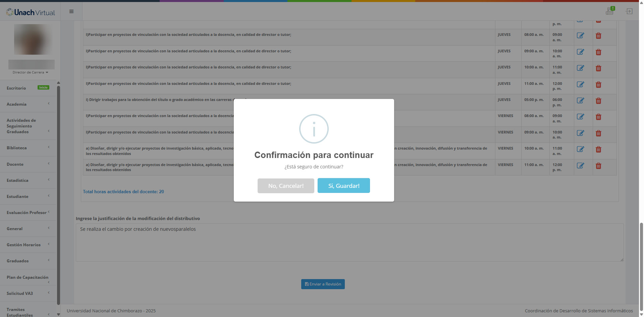Click the Unach Virtual logo
The height and width of the screenshot is (317, 644).
(31, 12)
